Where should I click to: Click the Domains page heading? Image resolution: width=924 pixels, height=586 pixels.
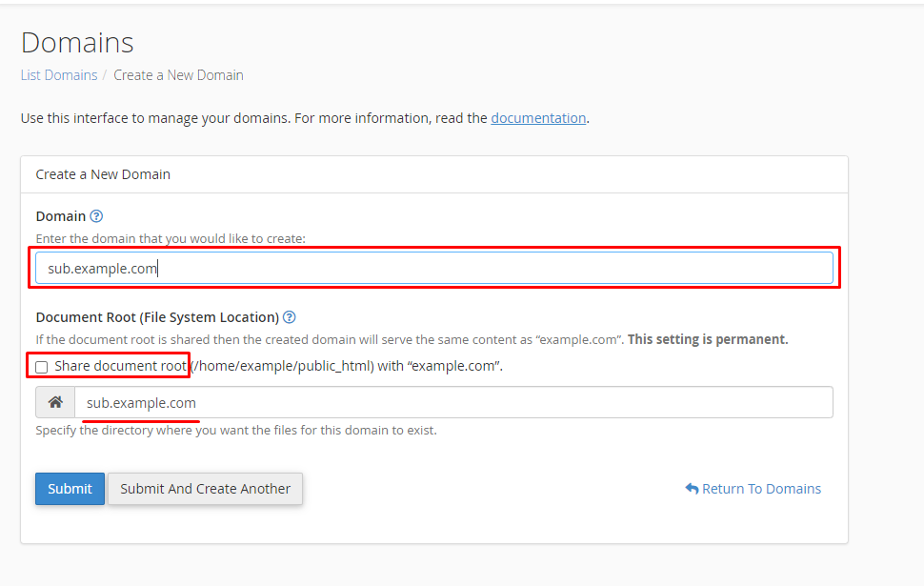pos(77,43)
